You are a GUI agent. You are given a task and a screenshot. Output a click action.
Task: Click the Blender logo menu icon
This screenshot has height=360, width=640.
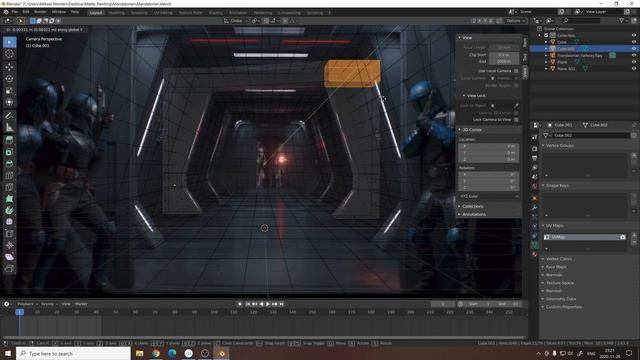click(x=6, y=12)
